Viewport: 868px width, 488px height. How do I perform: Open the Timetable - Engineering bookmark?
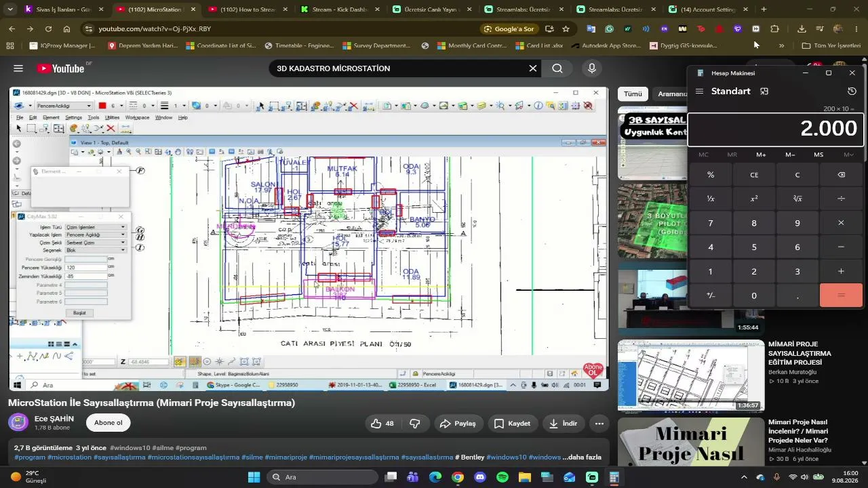(x=300, y=46)
